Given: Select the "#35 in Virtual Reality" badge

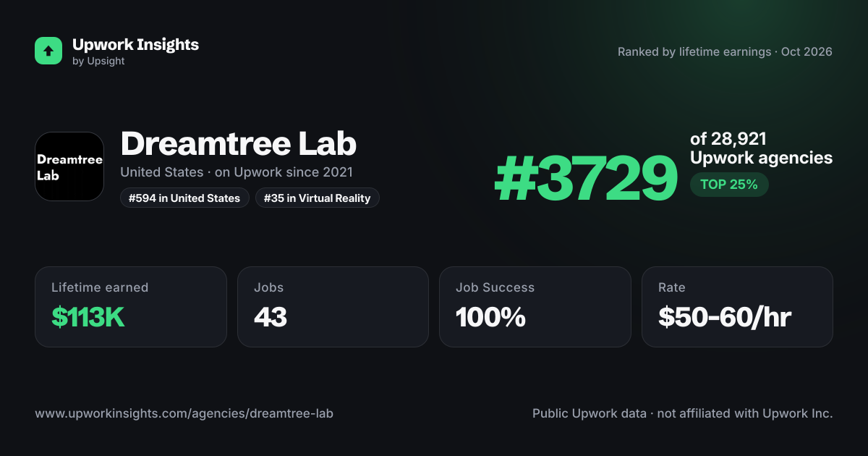Looking at the screenshot, I should [x=318, y=198].
